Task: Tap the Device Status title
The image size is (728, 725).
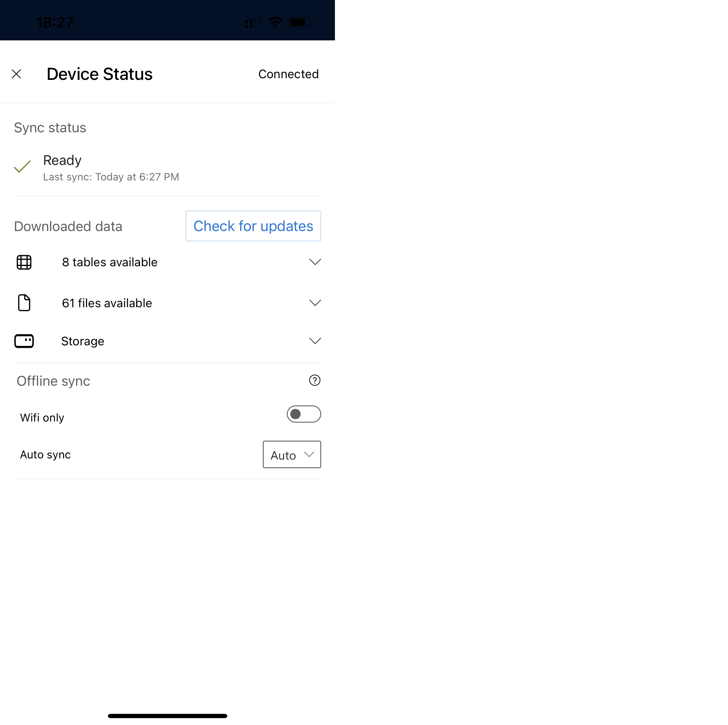Action: click(100, 74)
